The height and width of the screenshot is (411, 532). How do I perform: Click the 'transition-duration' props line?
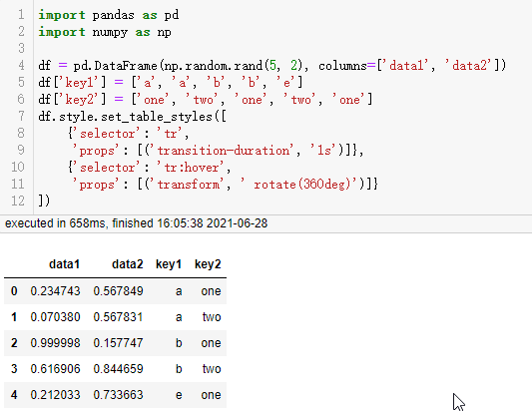pyautogui.click(x=218, y=151)
